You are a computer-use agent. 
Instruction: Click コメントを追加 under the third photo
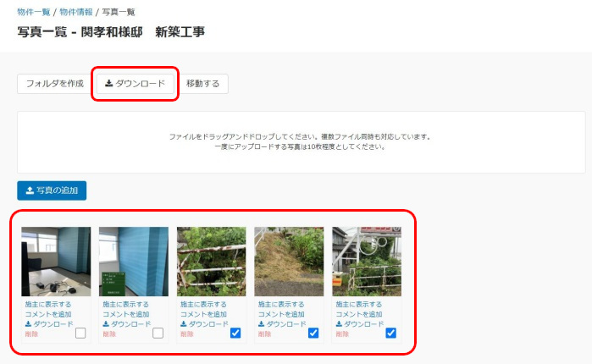tap(203, 314)
